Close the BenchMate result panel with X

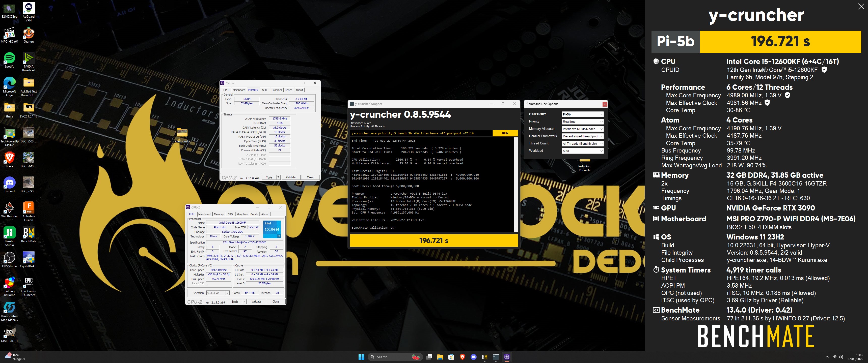861,6
